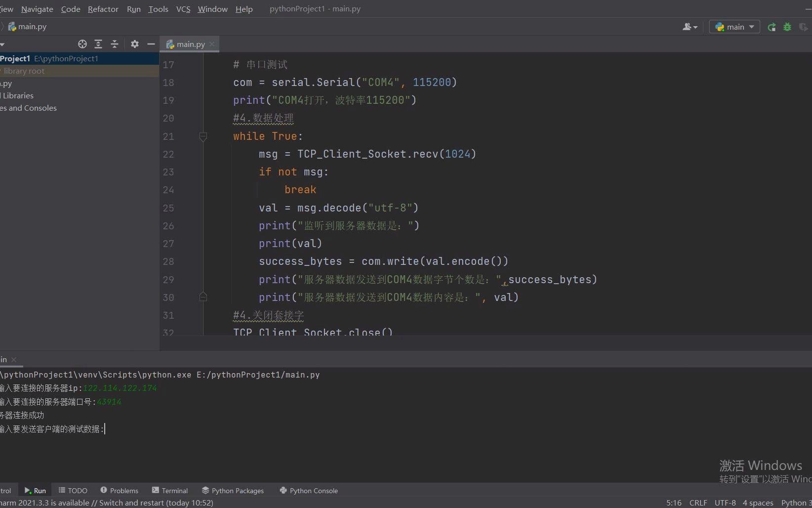Click the port number 43914 in console
Image resolution: width=812 pixels, height=508 pixels.
[x=109, y=402]
